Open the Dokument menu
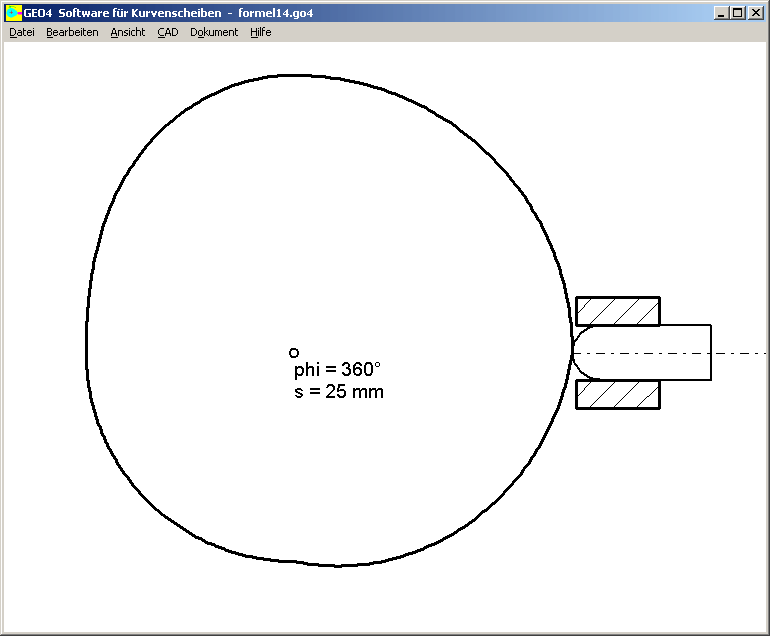The width and height of the screenshot is (770, 636). 214,32
